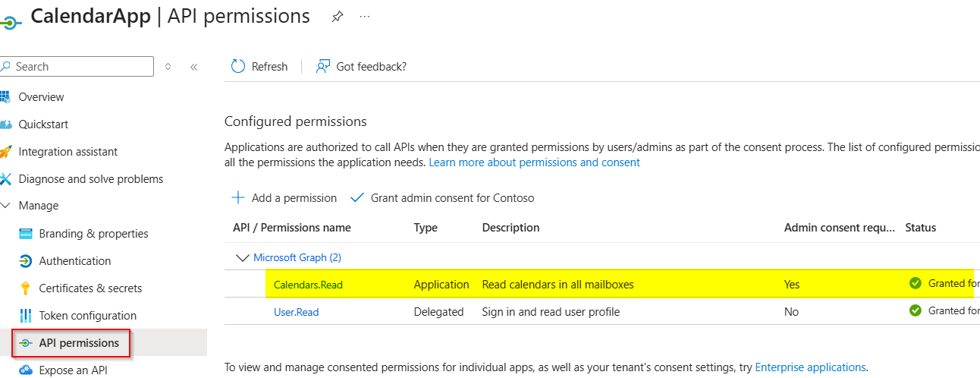
Task: Open the User.Read permission link
Action: (x=297, y=311)
